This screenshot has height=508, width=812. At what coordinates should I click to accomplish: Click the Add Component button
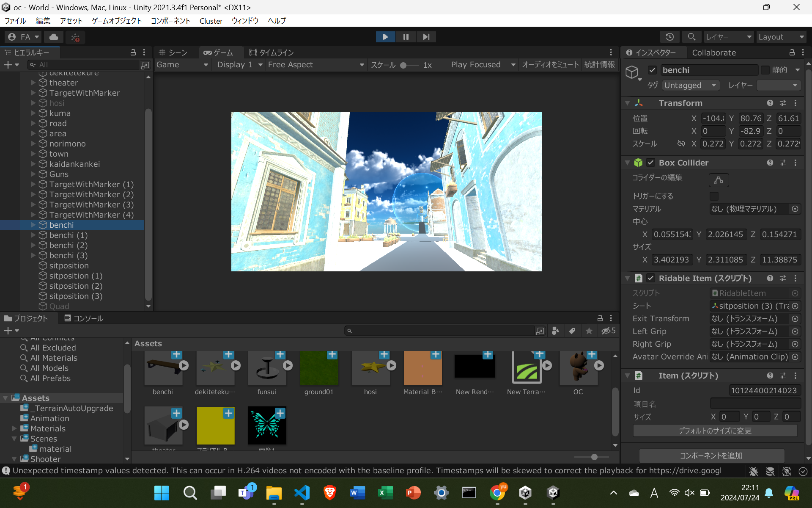click(711, 456)
